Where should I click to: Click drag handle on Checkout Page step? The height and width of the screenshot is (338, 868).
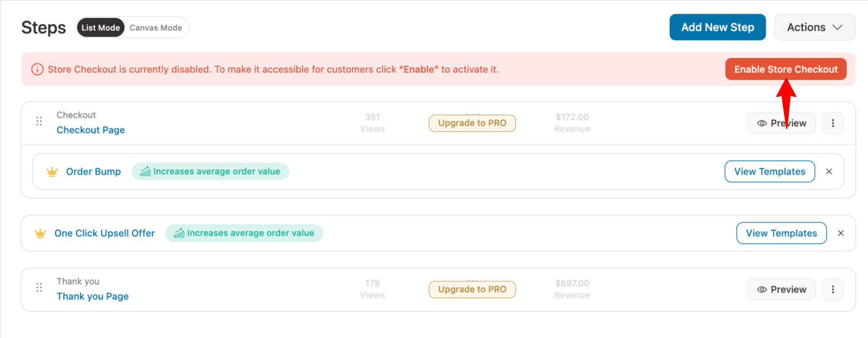[x=39, y=121]
